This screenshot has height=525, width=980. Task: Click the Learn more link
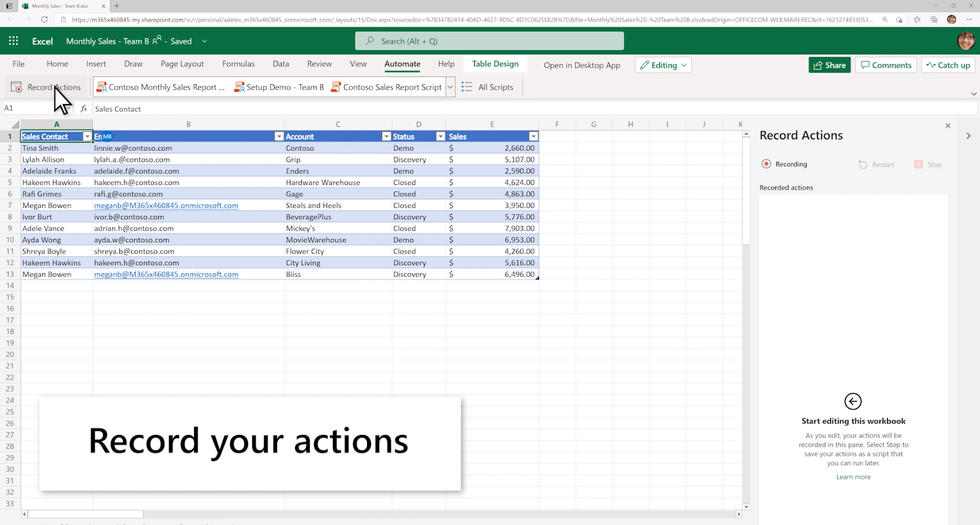[854, 477]
